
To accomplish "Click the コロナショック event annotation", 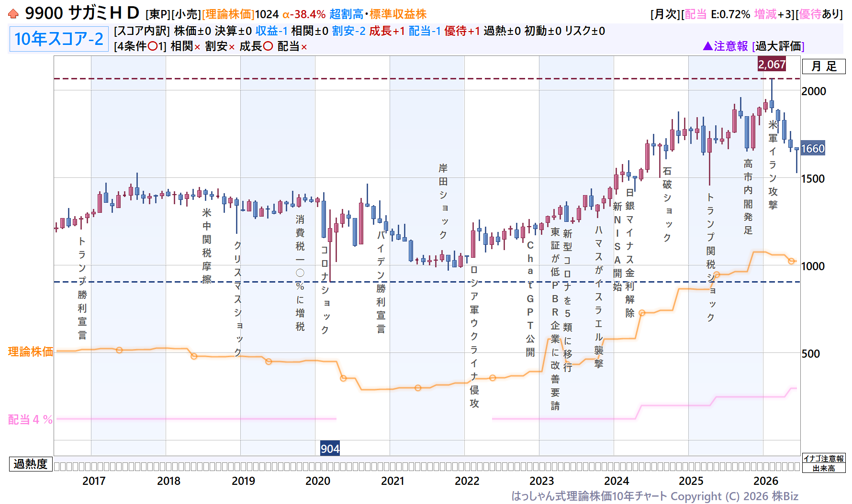I will (x=325, y=290).
